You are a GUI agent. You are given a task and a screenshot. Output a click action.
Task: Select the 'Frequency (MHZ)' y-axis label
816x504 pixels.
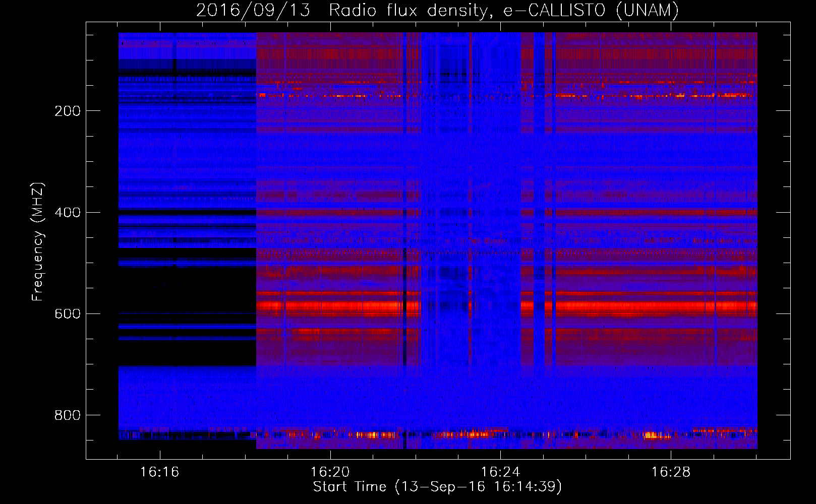(37, 241)
